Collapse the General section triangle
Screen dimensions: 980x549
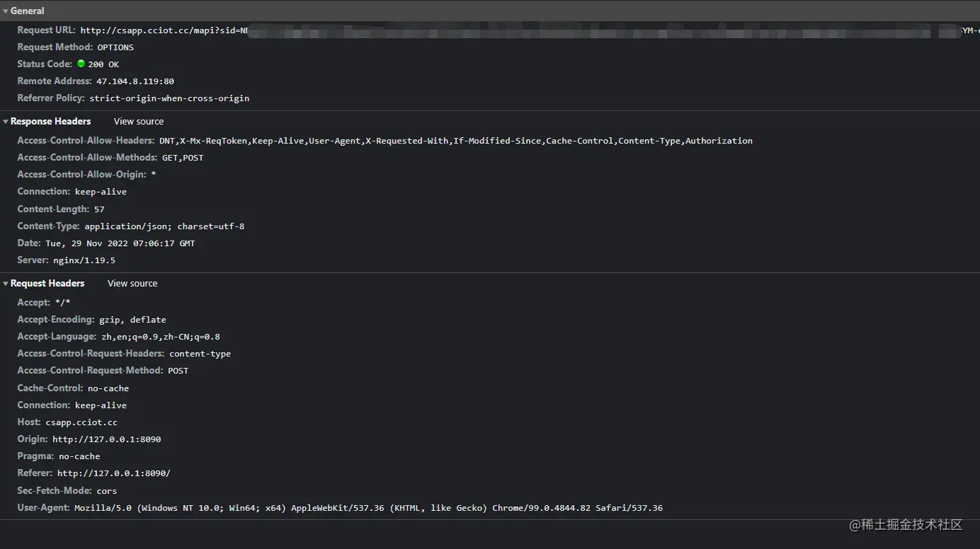(x=6, y=11)
